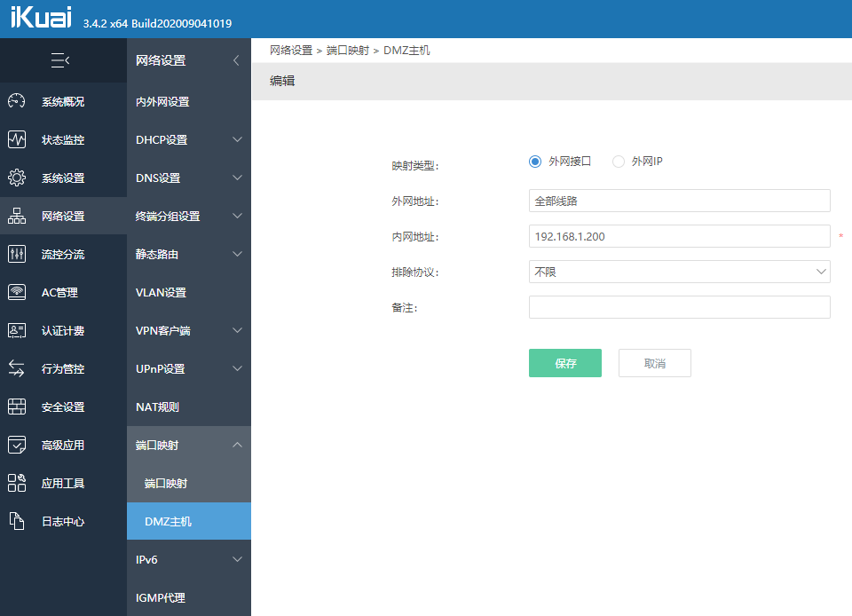The height and width of the screenshot is (616, 852).
Task: Open 应用工具 in main sidebar
Action: tap(63, 483)
